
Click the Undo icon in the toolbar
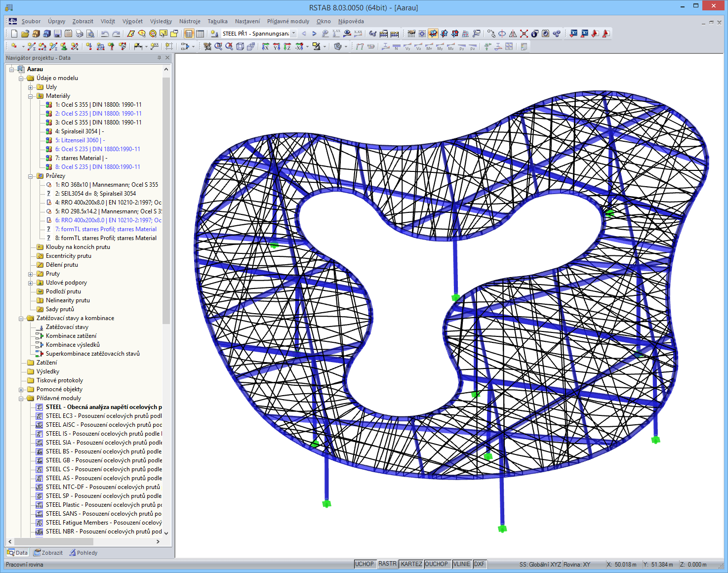pos(104,33)
